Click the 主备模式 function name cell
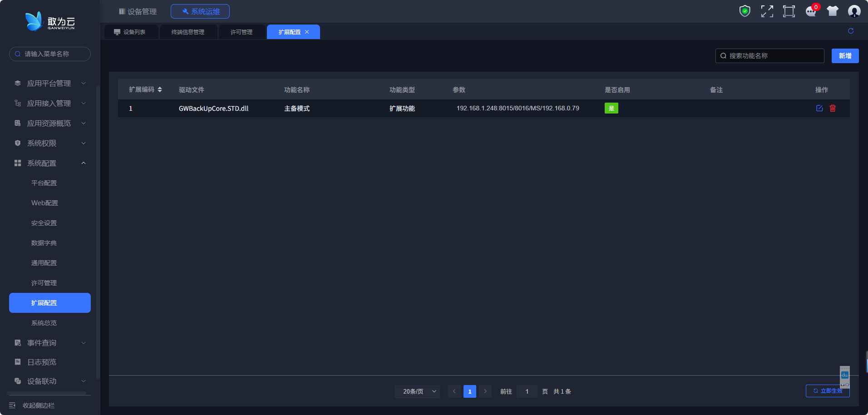868x415 pixels. (x=297, y=109)
